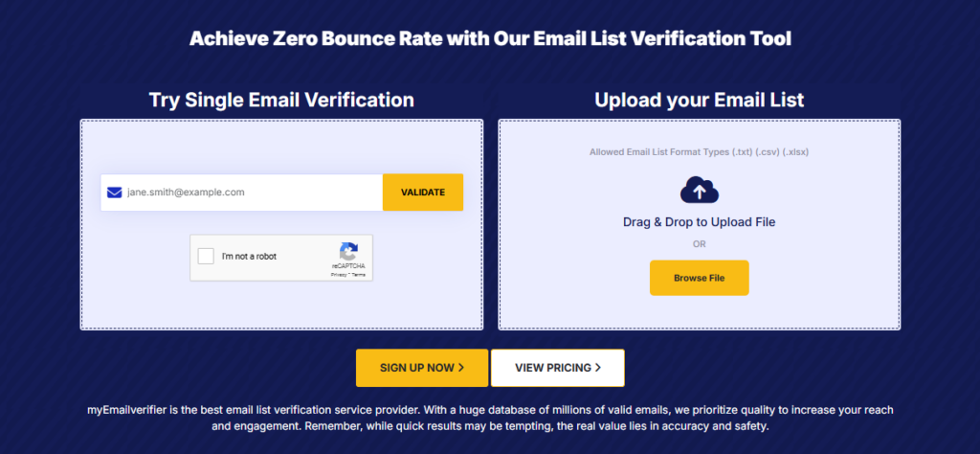Click the "I'm not a robot" label
This screenshot has height=454, width=980.
(x=249, y=257)
